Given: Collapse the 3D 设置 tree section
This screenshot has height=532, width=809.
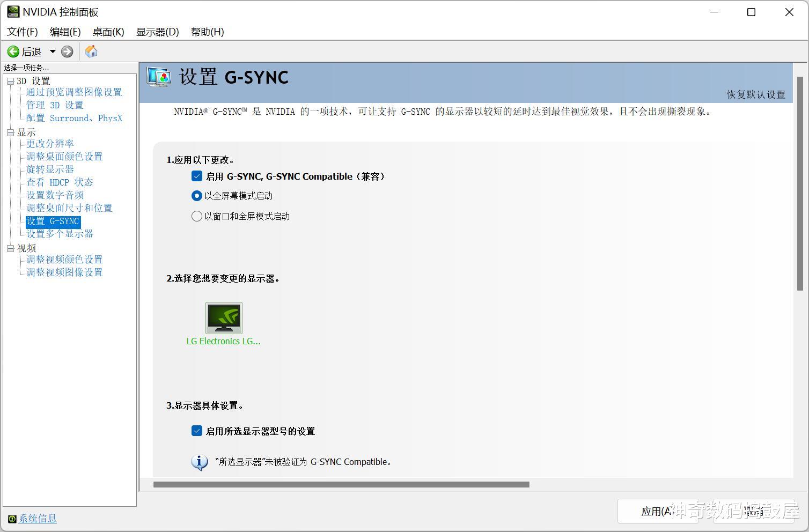Looking at the screenshot, I should click(x=10, y=80).
